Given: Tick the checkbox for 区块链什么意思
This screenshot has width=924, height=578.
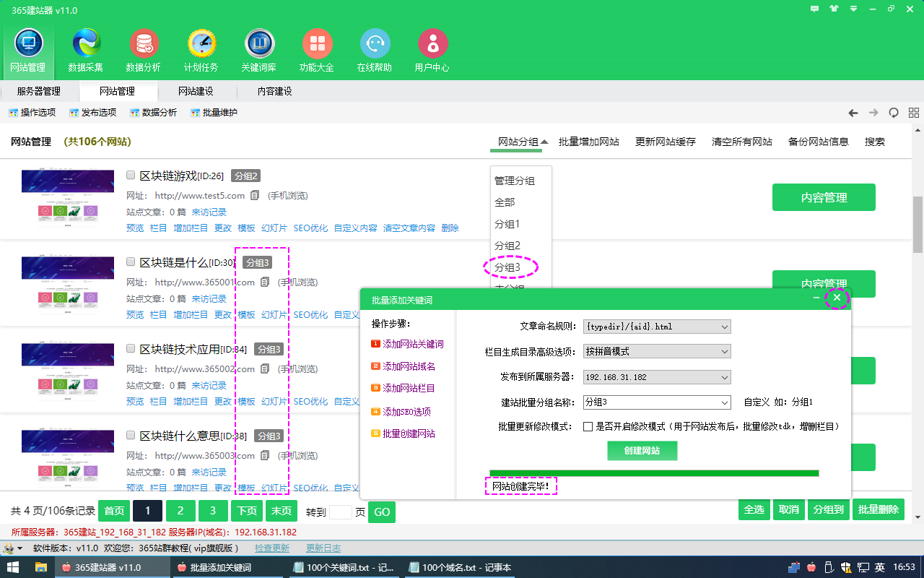Looking at the screenshot, I should (131, 435).
